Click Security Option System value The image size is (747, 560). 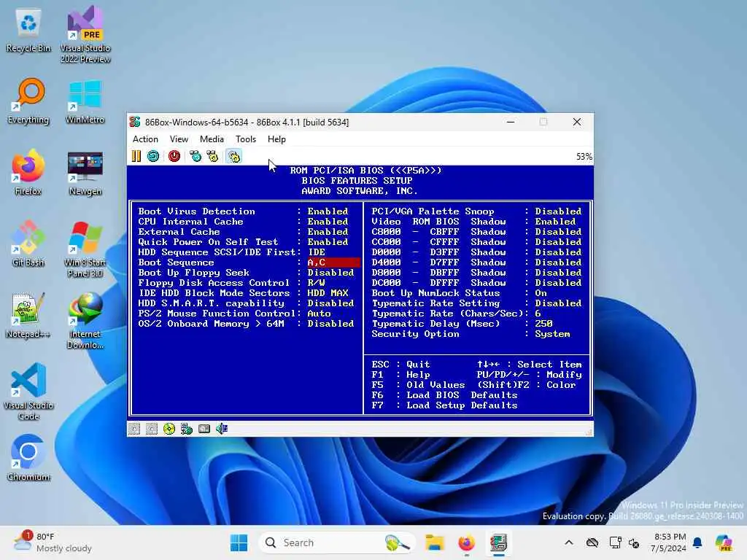click(552, 334)
